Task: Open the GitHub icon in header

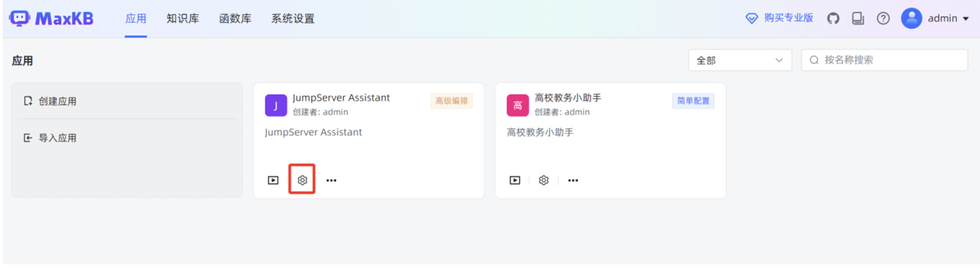Action: coord(834,19)
